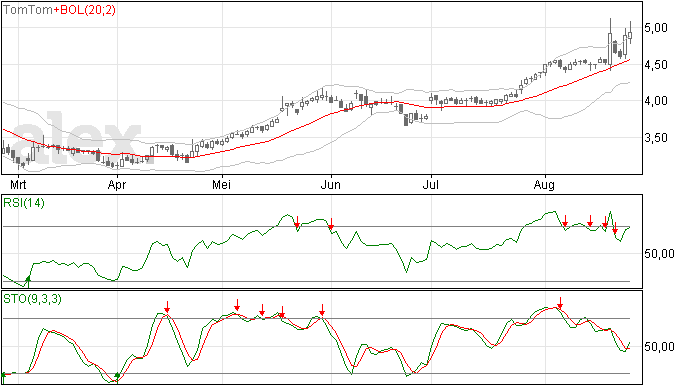
Task: Click the "4,50" price axis value
Action: pos(656,65)
